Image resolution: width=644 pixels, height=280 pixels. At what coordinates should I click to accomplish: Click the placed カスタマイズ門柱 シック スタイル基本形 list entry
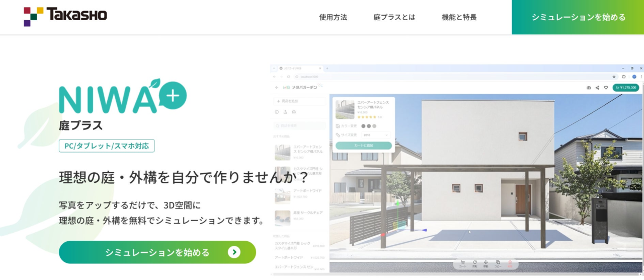click(x=300, y=245)
